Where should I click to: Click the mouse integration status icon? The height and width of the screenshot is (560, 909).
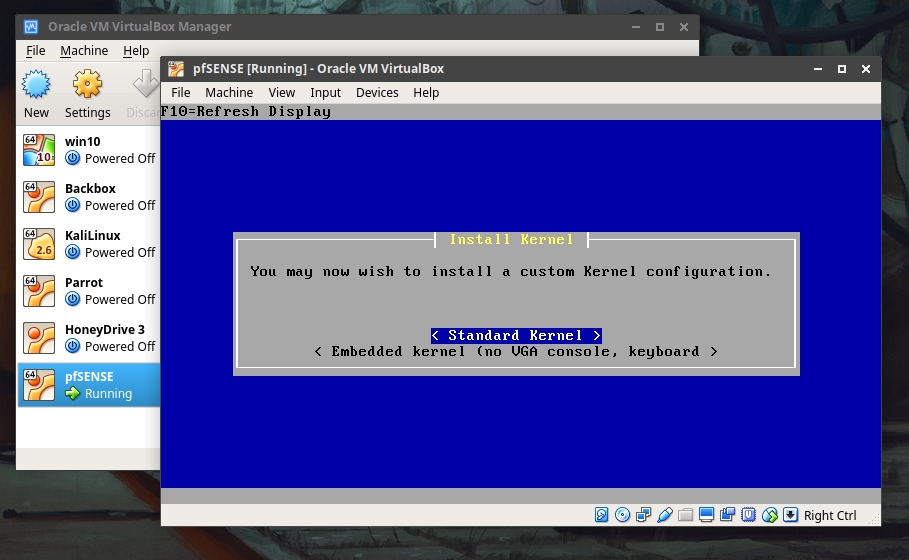click(x=770, y=515)
